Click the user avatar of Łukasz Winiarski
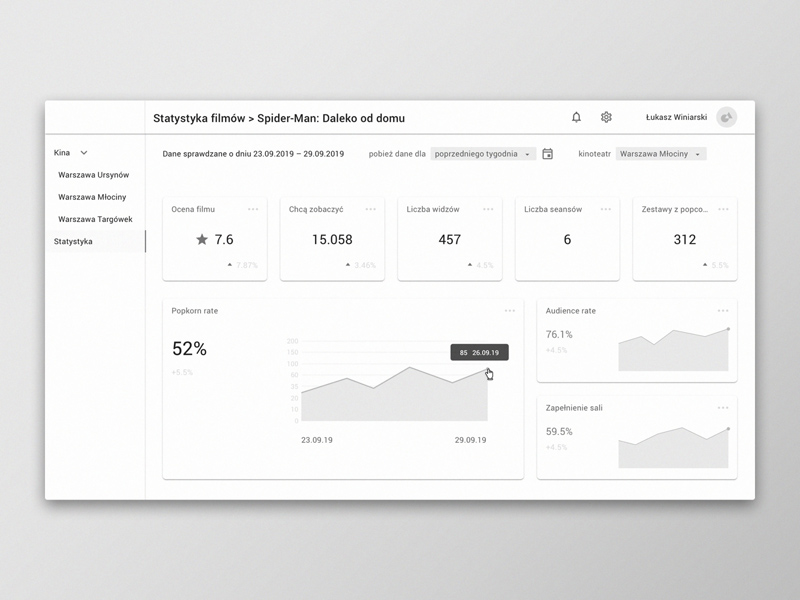 point(727,117)
